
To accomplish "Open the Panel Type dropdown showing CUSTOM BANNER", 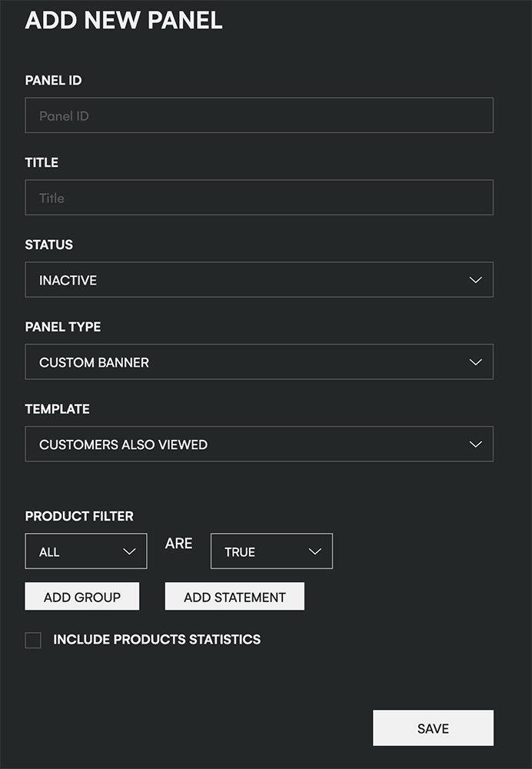I will pos(259,362).
